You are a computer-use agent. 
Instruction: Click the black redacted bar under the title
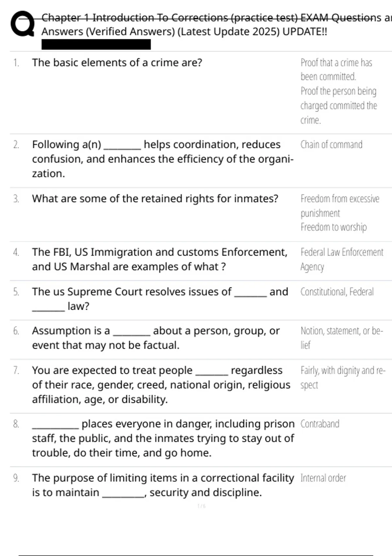(96, 44)
